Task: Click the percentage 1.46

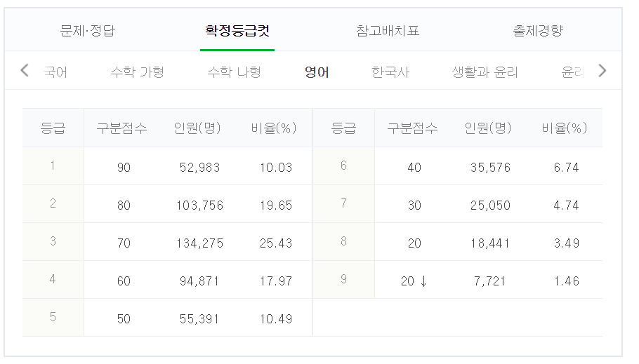Action: (x=567, y=281)
